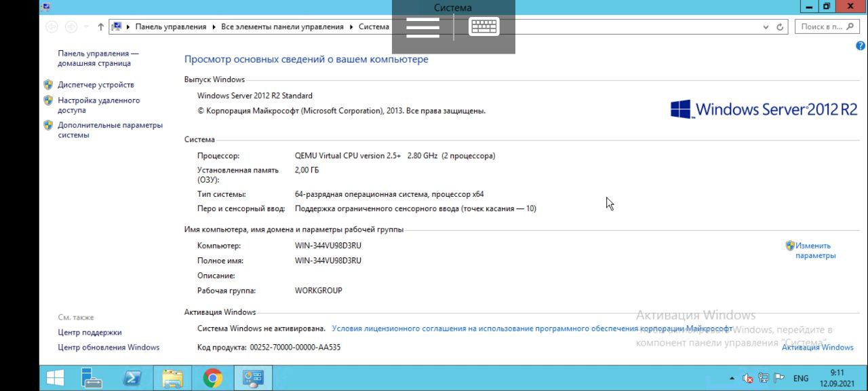Open File Explorer from the taskbar
The image size is (868, 391).
tap(172, 378)
